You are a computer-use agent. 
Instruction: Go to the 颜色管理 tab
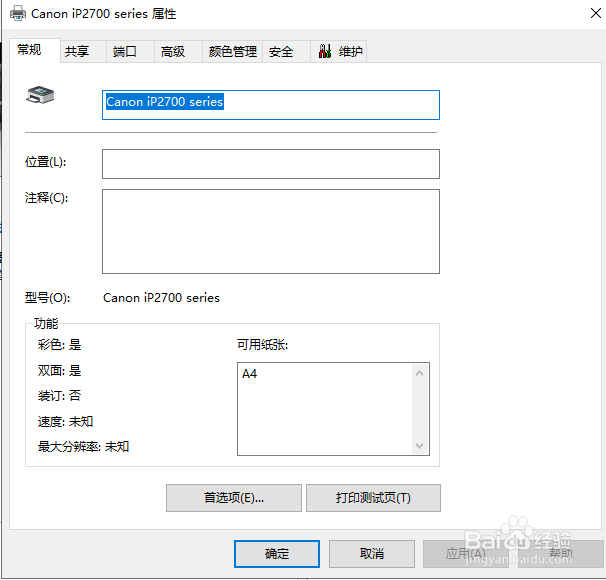click(x=232, y=51)
